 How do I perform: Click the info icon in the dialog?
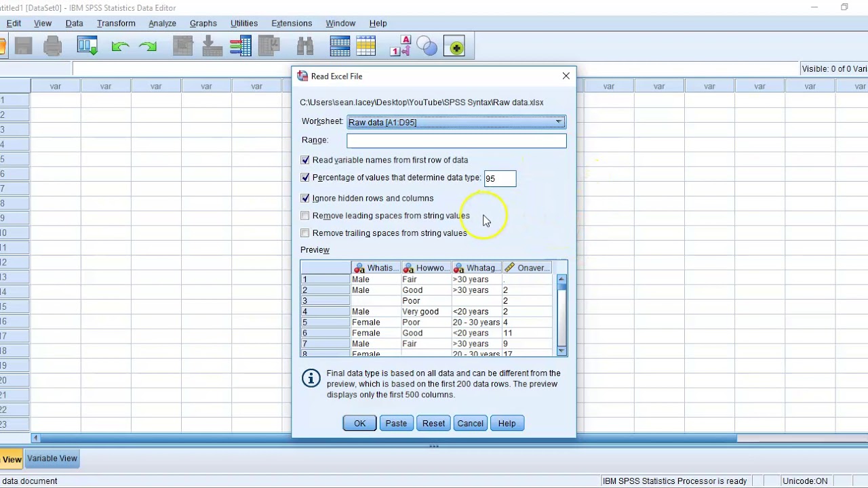[311, 378]
